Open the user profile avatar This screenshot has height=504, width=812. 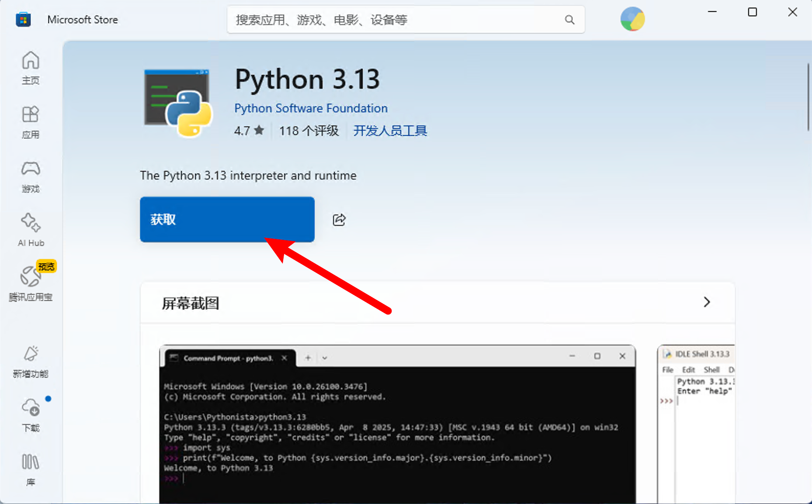tap(632, 19)
